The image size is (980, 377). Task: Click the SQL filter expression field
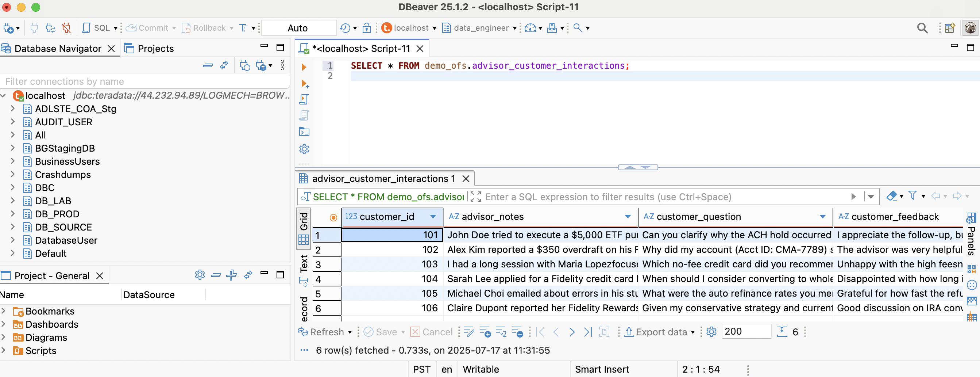[x=666, y=197]
